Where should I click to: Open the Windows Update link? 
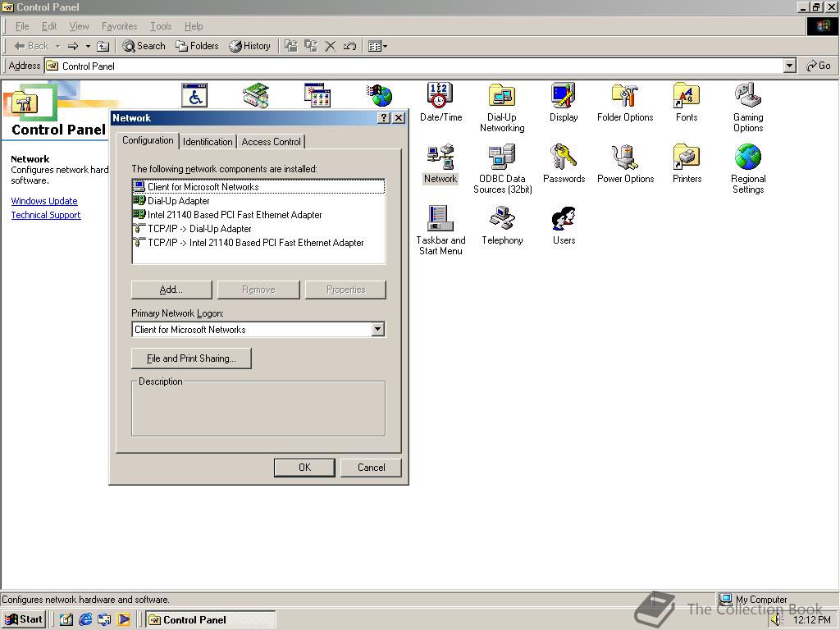(x=44, y=201)
